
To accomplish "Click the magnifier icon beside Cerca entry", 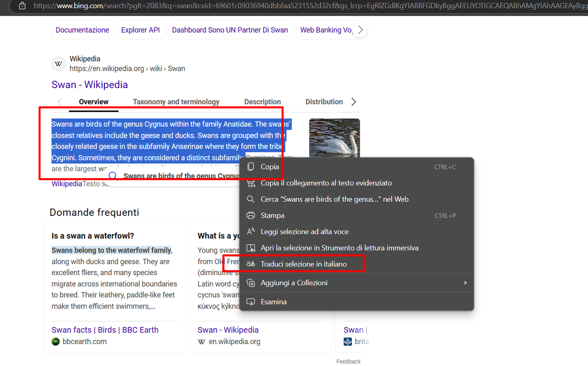I will tap(251, 199).
